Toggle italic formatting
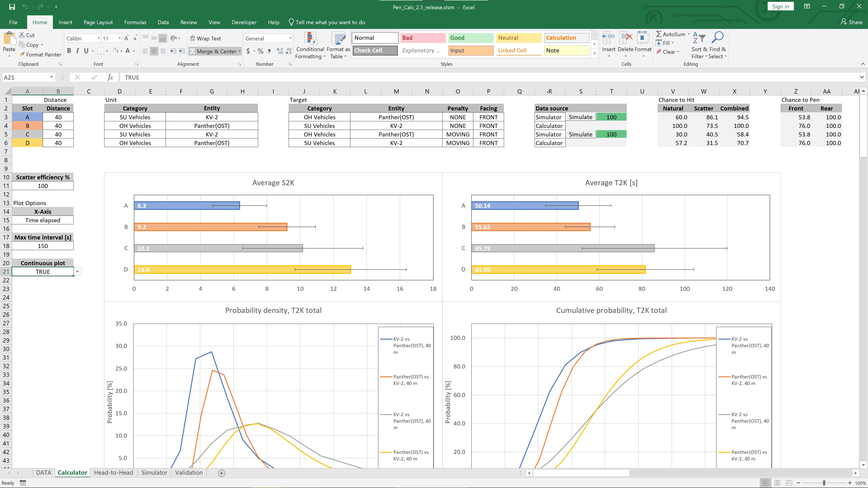The width and height of the screenshot is (868, 488). point(78,51)
